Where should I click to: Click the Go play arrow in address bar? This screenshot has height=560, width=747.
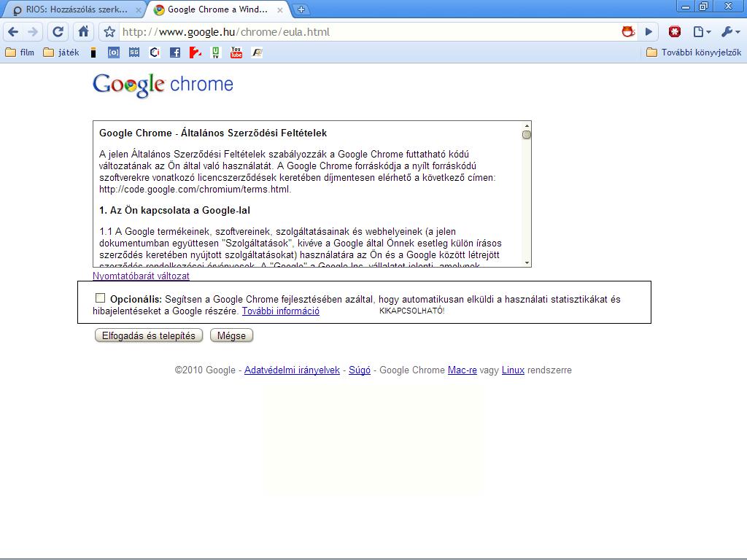649,32
